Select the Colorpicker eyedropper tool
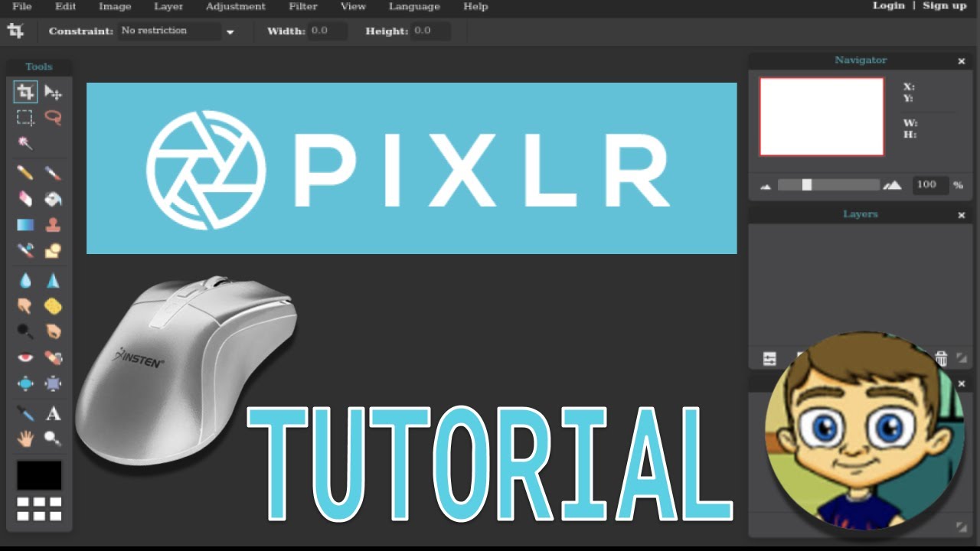 pyautogui.click(x=25, y=414)
